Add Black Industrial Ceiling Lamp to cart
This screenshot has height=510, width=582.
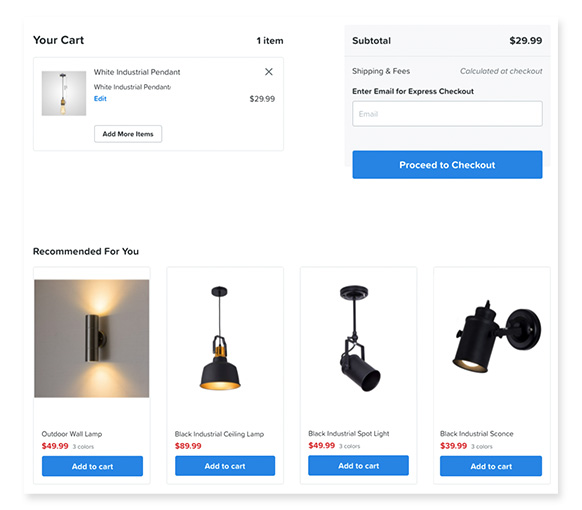225,466
